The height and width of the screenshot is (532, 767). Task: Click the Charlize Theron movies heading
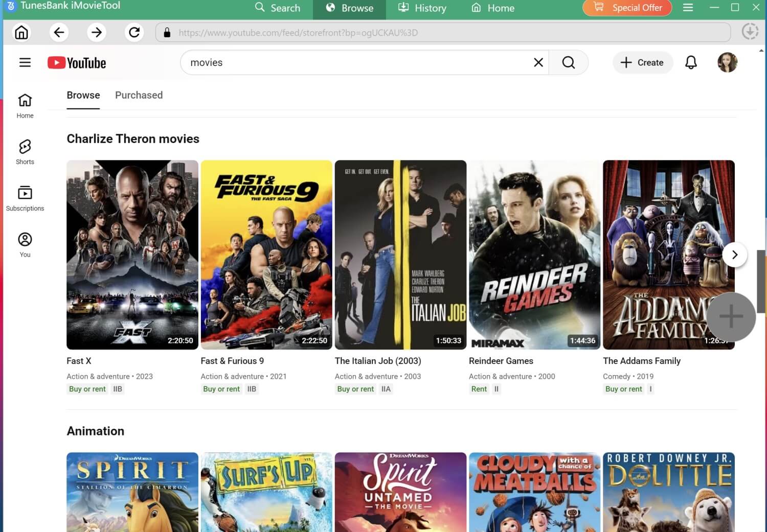(133, 138)
